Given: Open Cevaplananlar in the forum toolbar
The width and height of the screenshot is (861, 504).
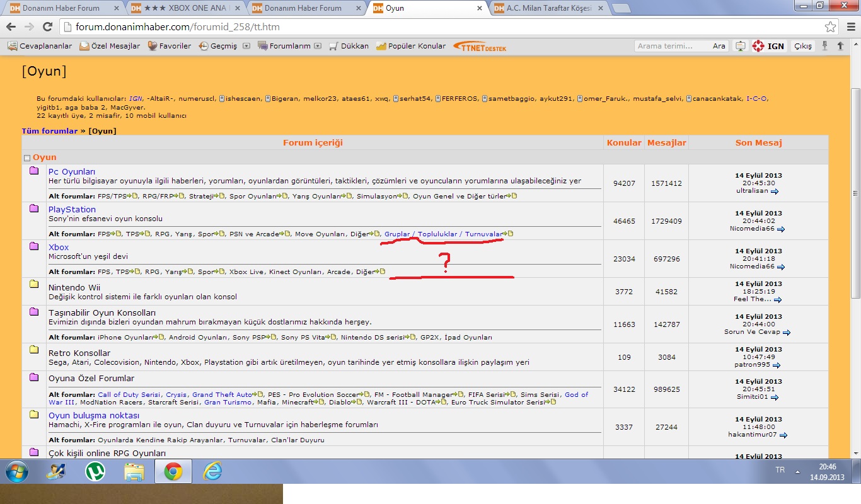Looking at the screenshot, I should [40, 46].
